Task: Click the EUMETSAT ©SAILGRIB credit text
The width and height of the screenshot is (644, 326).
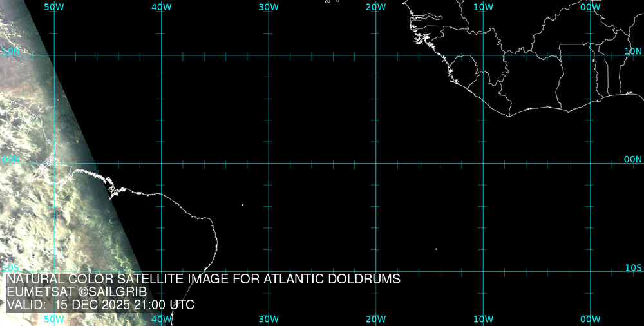Action: click(x=77, y=292)
